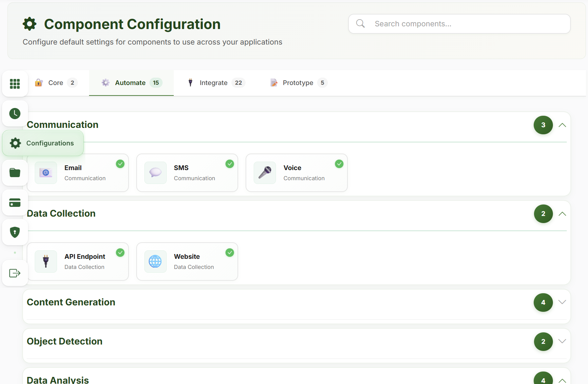Click the Content Generation section heading
588x384 pixels.
(x=71, y=302)
